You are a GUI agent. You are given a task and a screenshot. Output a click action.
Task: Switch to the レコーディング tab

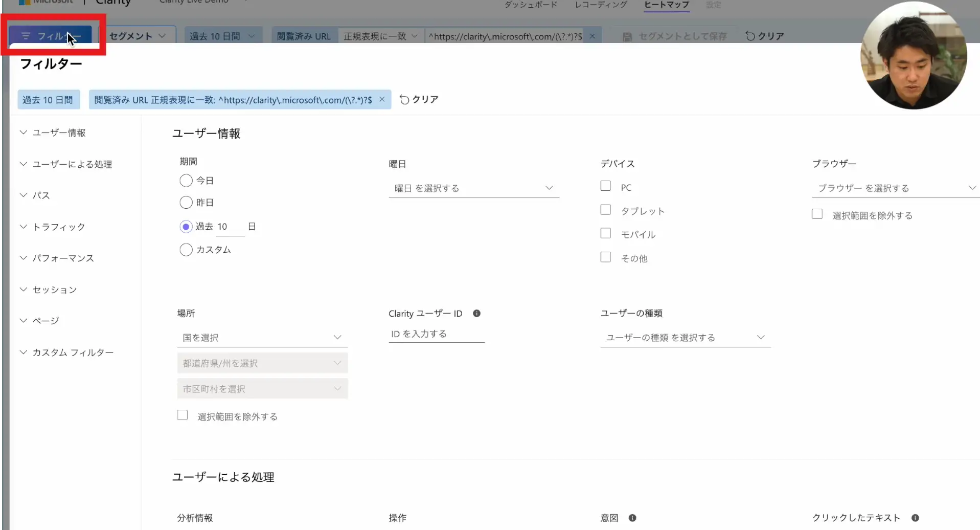[x=601, y=5]
